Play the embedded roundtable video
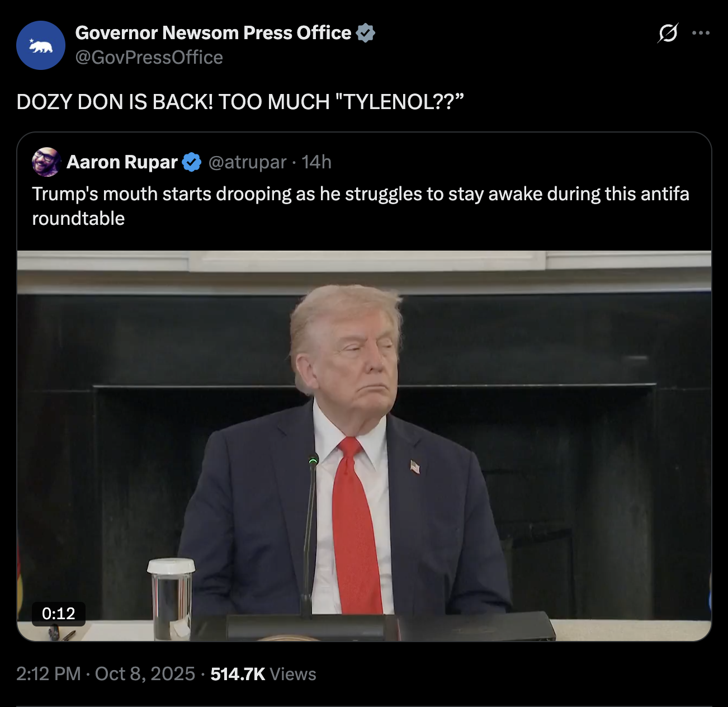This screenshot has width=728, height=707. (x=364, y=446)
